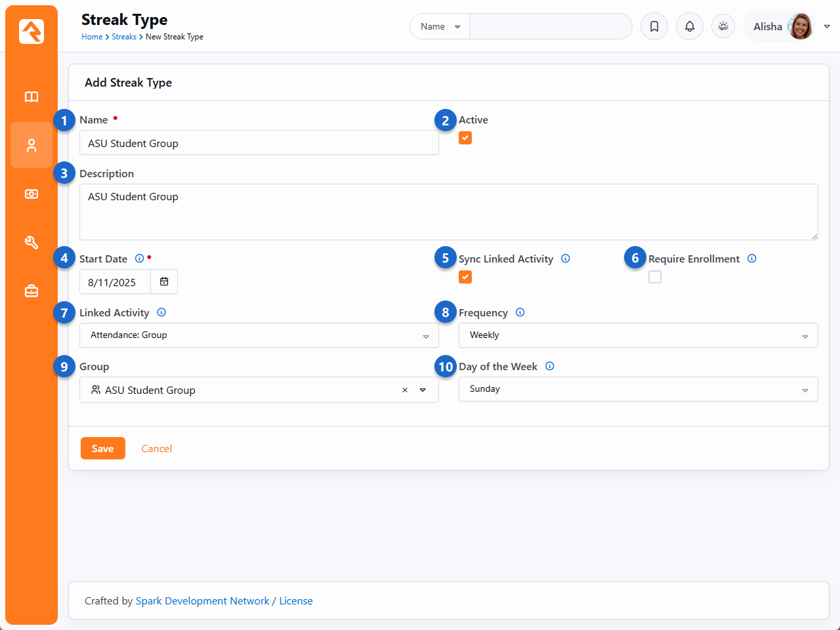Image resolution: width=840 pixels, height=630 pixels.
Task: Click into the Description text area
Action: (x=448, y=212)
